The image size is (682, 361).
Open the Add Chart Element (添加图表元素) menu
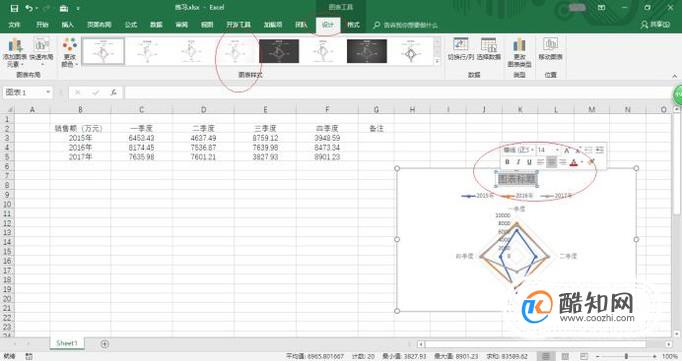coord(15,53)
